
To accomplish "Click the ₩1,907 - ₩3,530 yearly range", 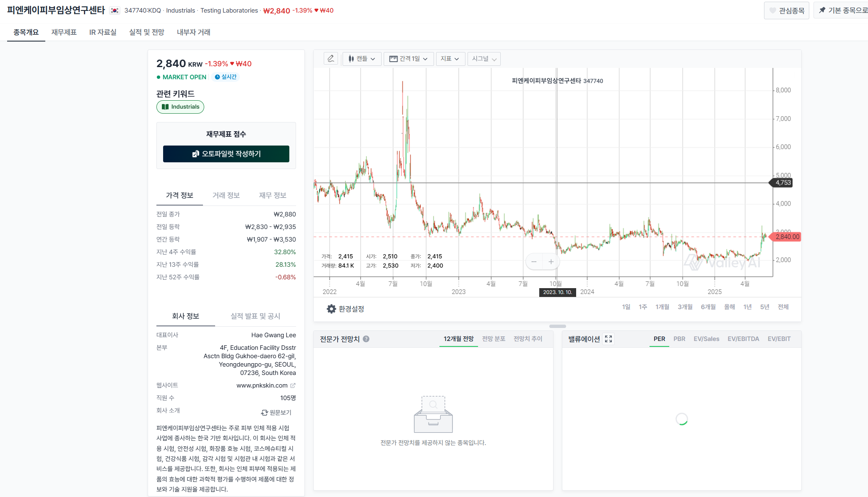I will pos(271,239).
